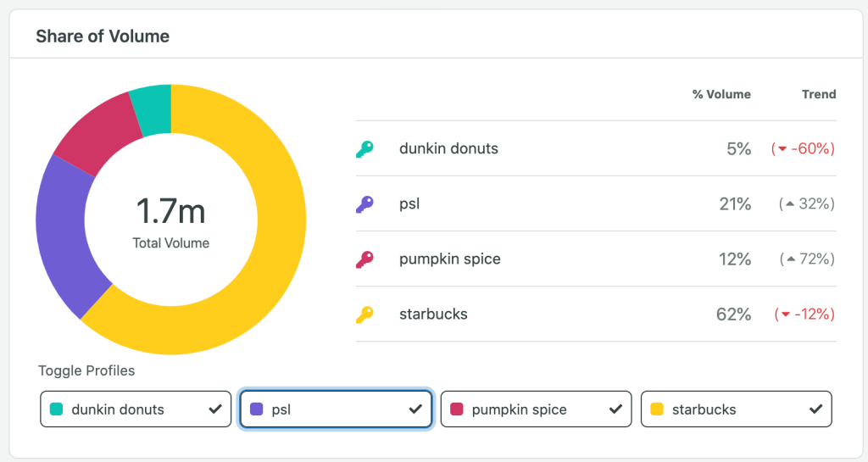Click the purple psl key icon
The image size is (868, 462).
(364, 204)
